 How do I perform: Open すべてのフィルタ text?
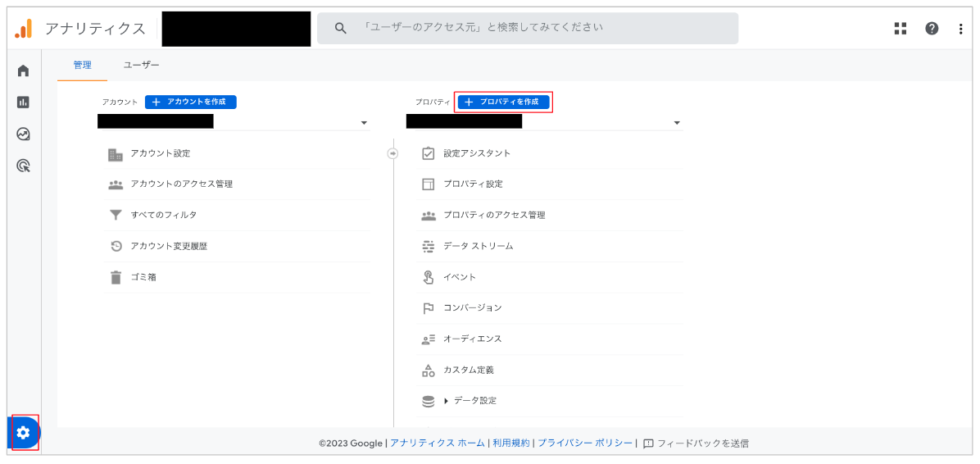click(x=164, y=215)
